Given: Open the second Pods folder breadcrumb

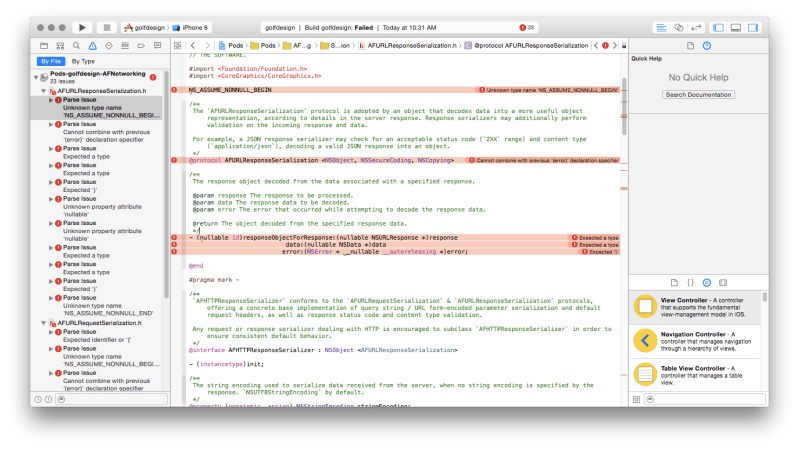Looking at the screenshot, I should (x=263, y=45).
